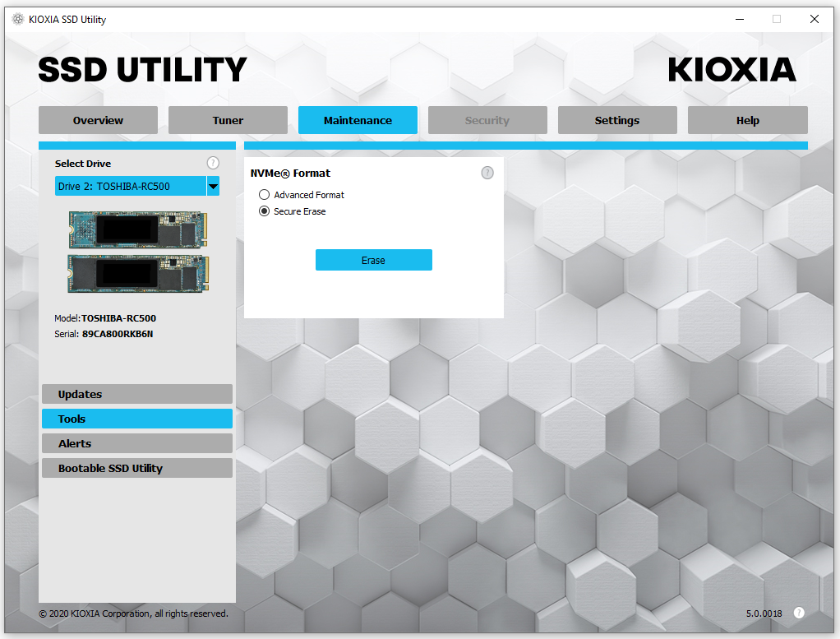
Task: Click the version number 5.0.0018
Action: pos(764,614)
